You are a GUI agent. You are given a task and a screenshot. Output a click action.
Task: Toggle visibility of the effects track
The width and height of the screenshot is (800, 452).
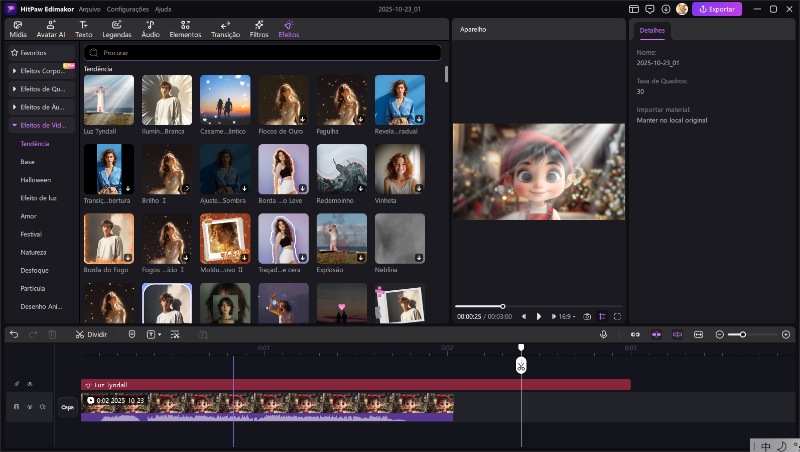point(29,384)
